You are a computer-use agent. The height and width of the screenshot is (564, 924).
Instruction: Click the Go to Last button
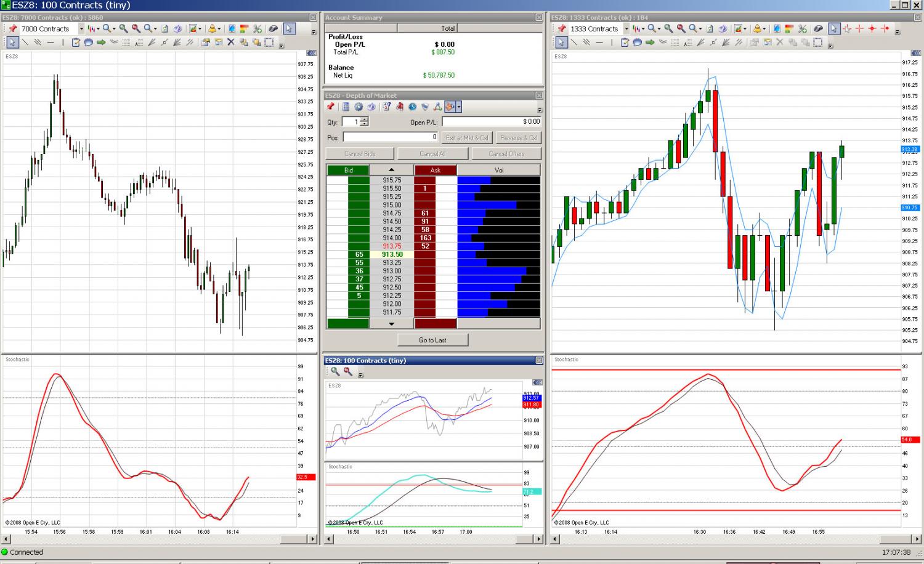pos(432,340)
